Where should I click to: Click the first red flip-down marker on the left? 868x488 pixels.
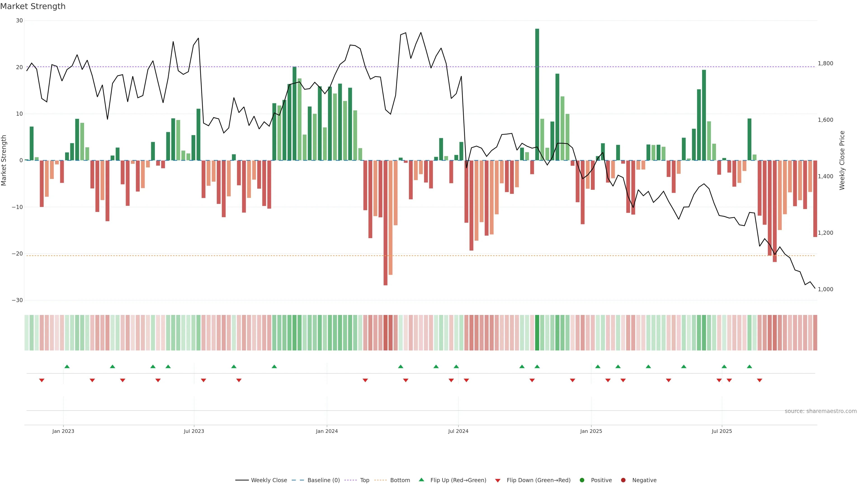(42, 380)
